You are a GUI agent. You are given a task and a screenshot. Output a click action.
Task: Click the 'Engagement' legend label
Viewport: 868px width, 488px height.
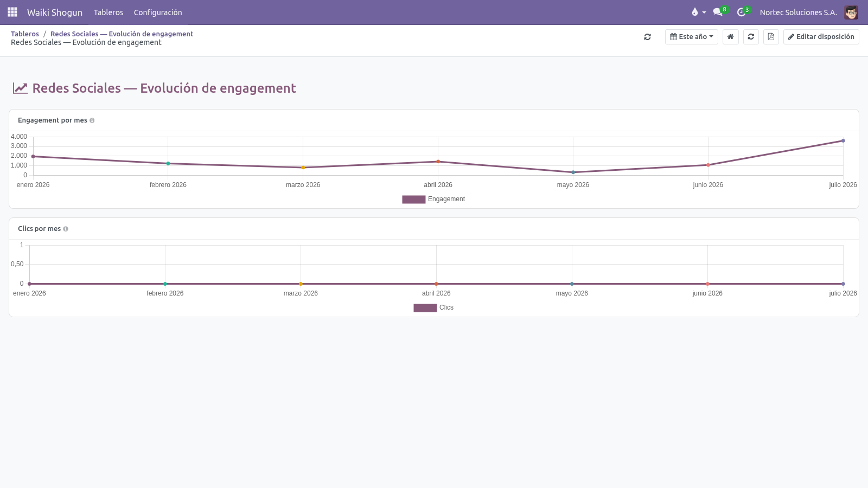pyautogui.click(x=446, y=200)
